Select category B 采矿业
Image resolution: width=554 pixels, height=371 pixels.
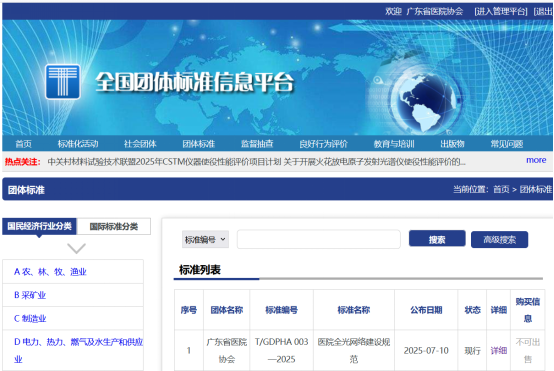[x=30, y=295]
